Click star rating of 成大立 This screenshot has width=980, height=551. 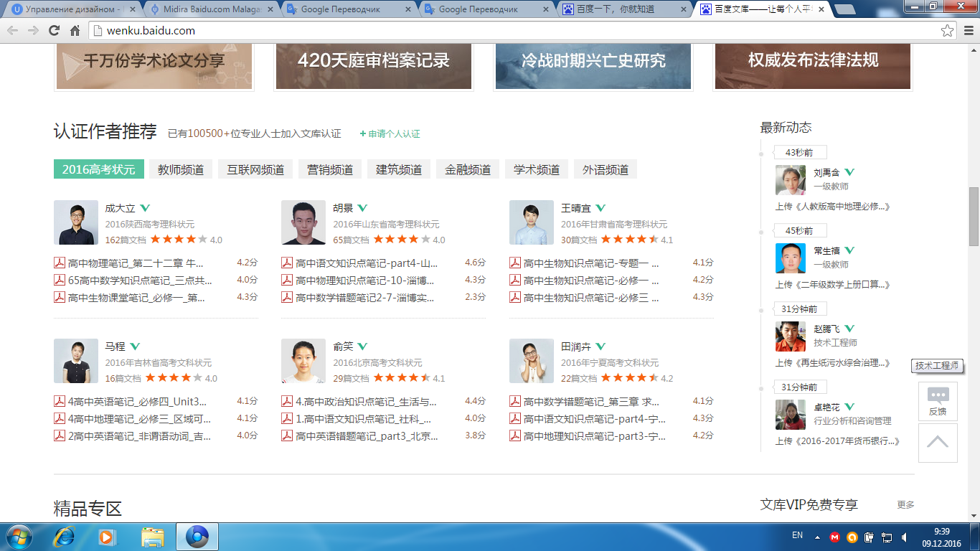pyautogui.click(x=179, y=240)
